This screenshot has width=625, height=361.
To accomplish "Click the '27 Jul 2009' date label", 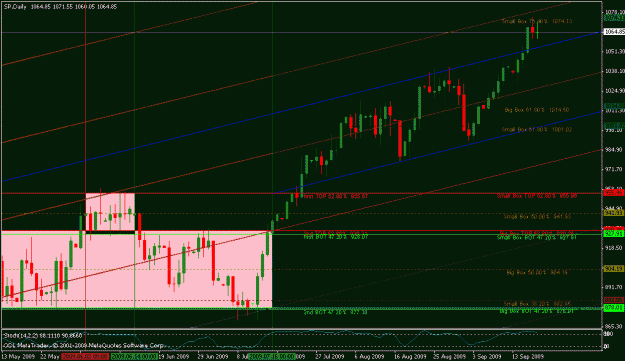I will pos(330,356).
